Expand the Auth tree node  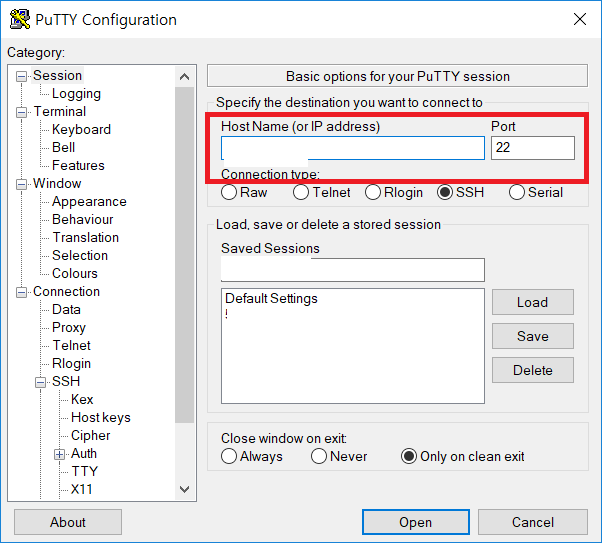tap(60, 454)
